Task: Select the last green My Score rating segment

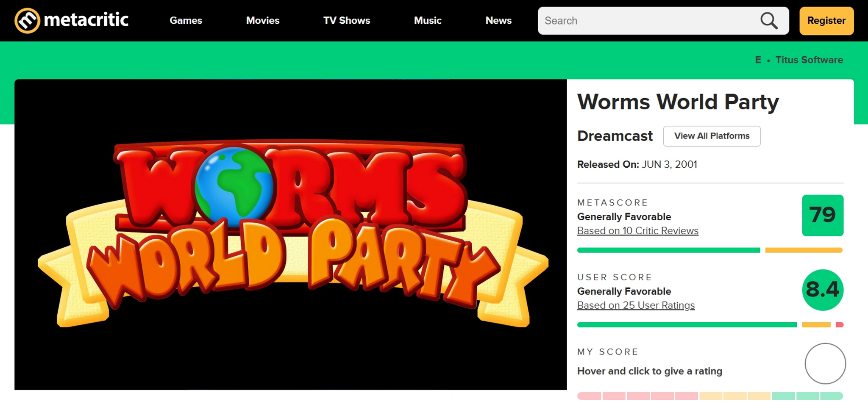Action: coord(832,396)
